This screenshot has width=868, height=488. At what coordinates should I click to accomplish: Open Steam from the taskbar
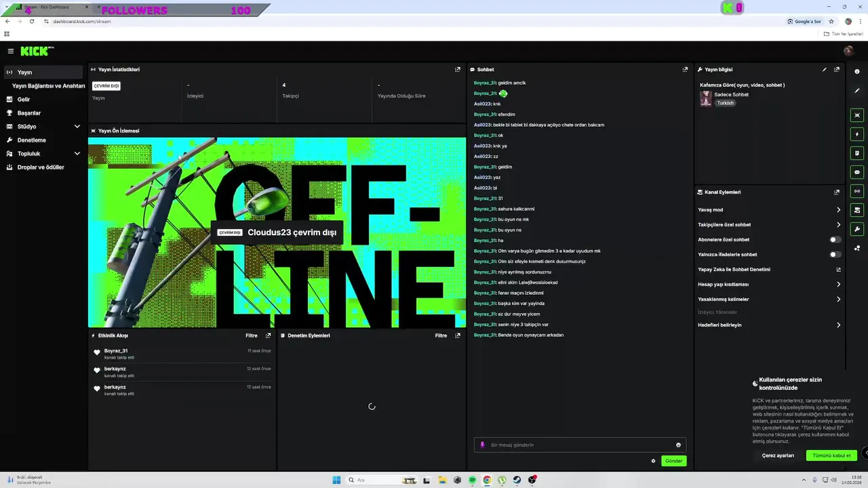tap(517, 480)
